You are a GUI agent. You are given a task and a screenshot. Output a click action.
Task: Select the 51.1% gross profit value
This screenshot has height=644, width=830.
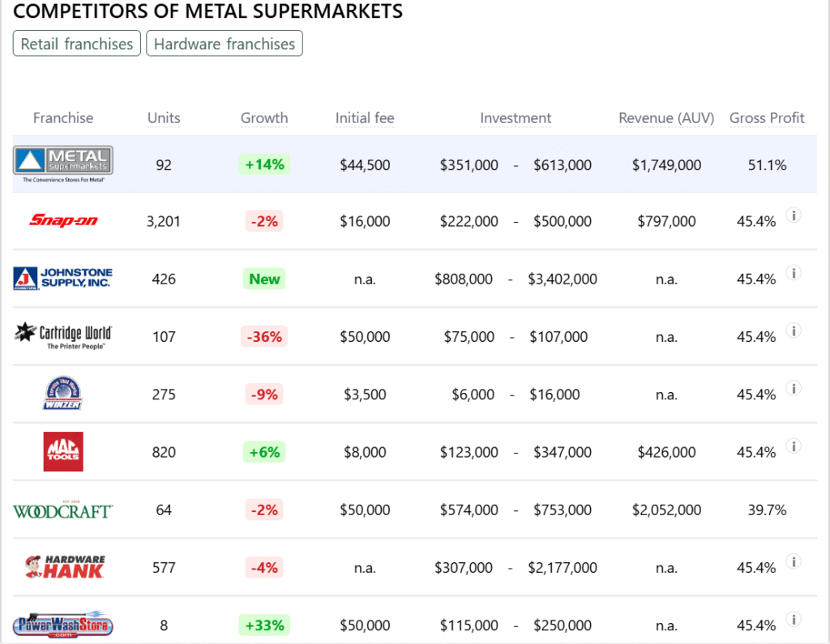point(767,165)
